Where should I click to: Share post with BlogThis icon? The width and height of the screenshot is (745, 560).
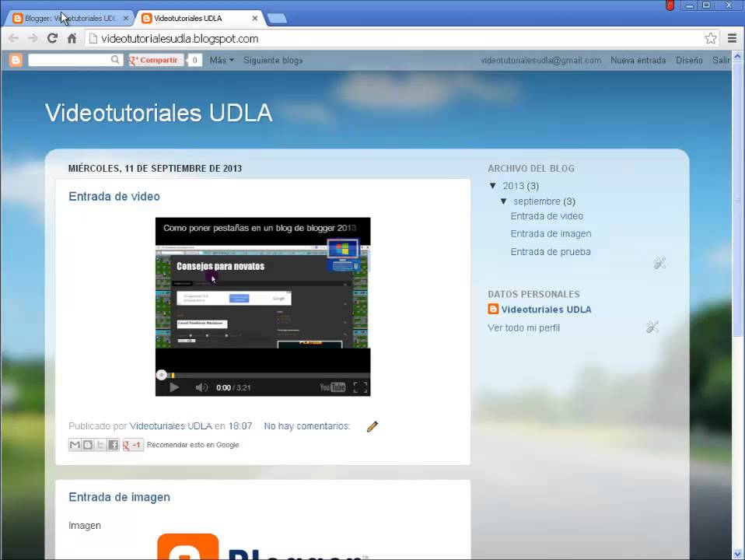click(x=88, y=445)
